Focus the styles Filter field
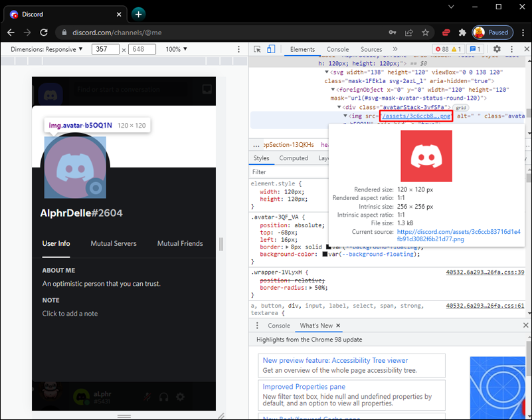 point(290,172)
